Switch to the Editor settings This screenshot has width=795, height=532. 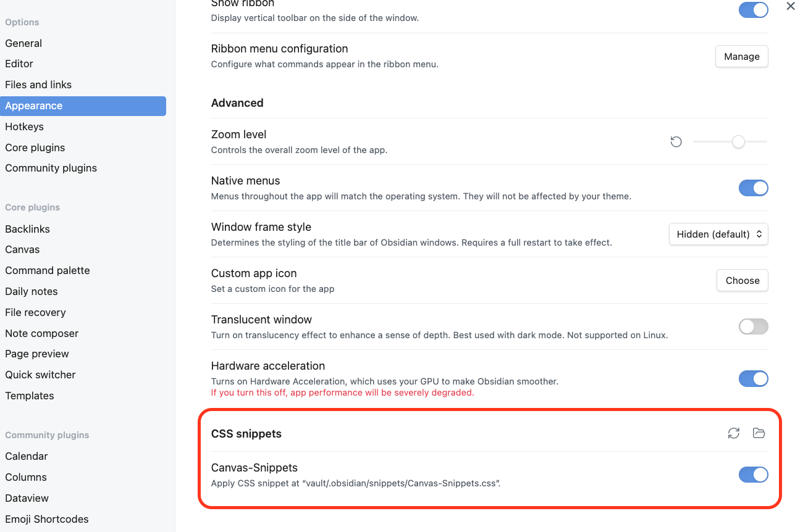tap(19, 64)
